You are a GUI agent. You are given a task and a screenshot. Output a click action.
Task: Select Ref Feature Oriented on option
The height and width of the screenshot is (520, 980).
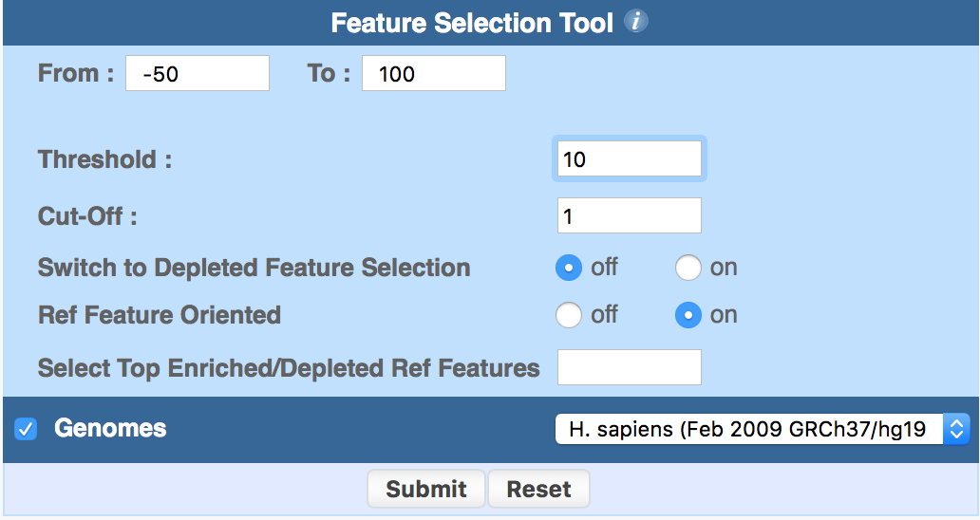click(688, 315)
